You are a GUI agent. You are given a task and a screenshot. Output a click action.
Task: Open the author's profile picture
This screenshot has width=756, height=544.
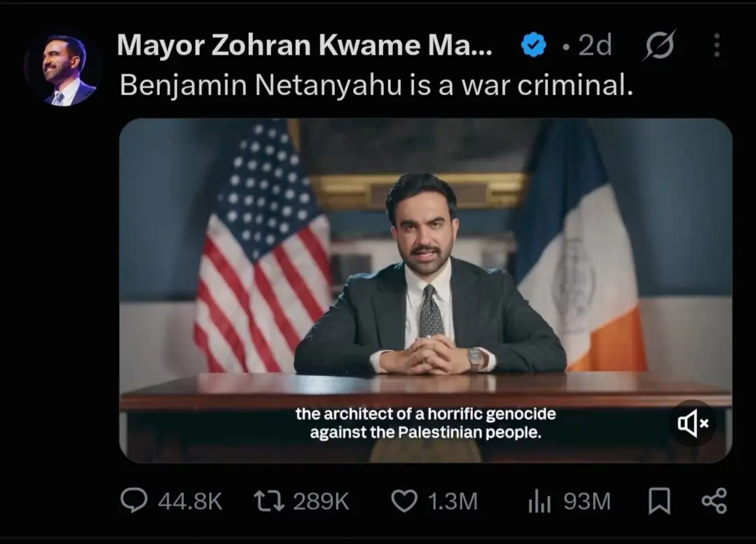click(x=62, y=69)
